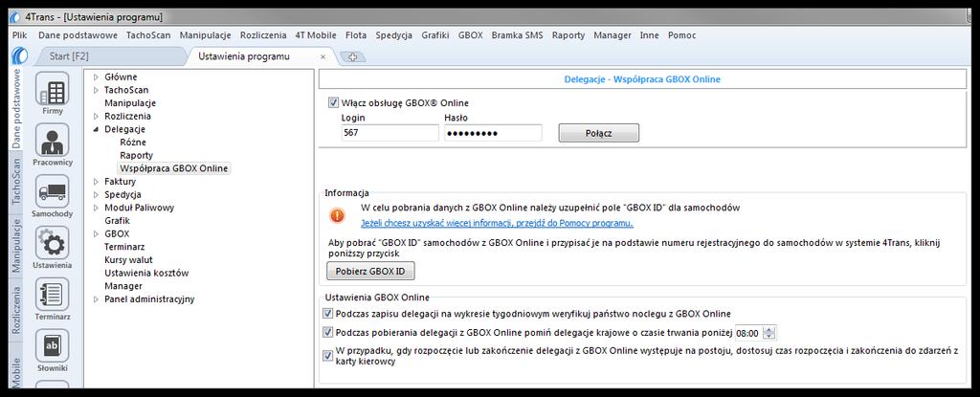Select Kursy walut in settings tree
The image size is (980, 397).
(128, 260)
